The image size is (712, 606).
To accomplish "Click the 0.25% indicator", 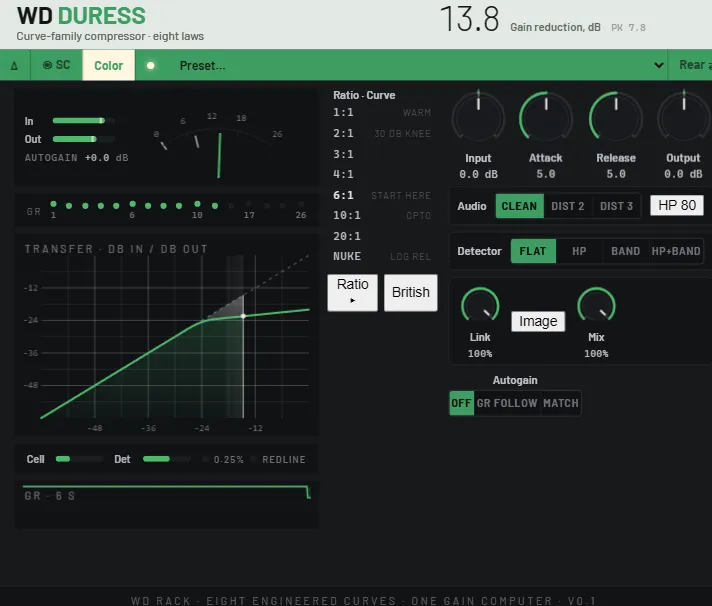I will pyautogui.click(x=223, y=459).
